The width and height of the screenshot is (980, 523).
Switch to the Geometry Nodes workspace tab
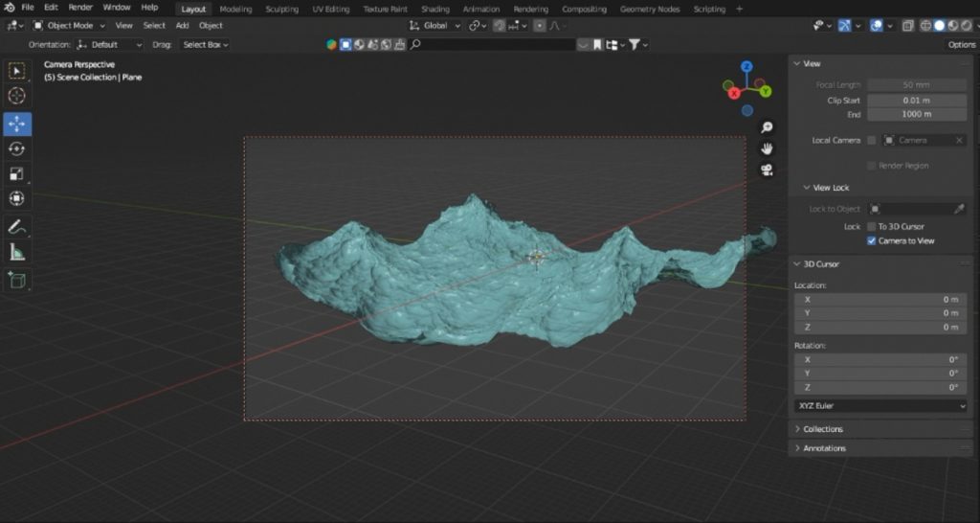point(650,10)
